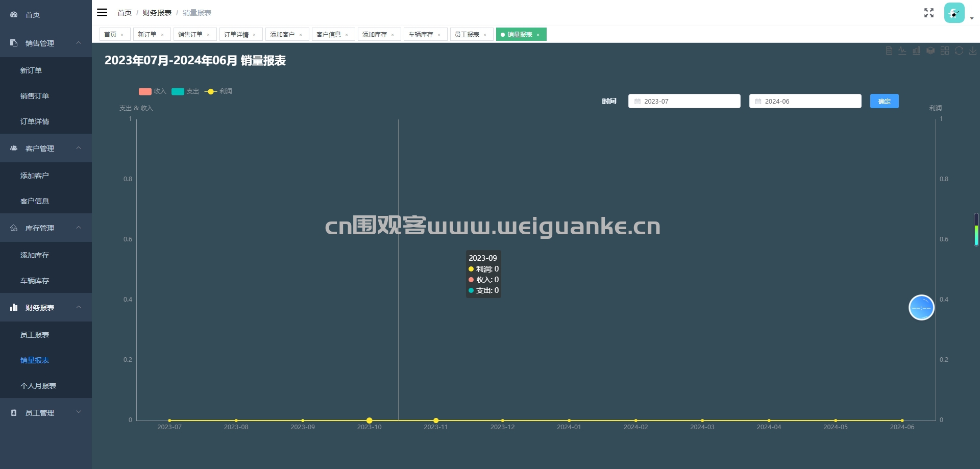The width and height of the screenshot is (980, 469).
Task: Open chart data view icon
Action: [889, 51]
